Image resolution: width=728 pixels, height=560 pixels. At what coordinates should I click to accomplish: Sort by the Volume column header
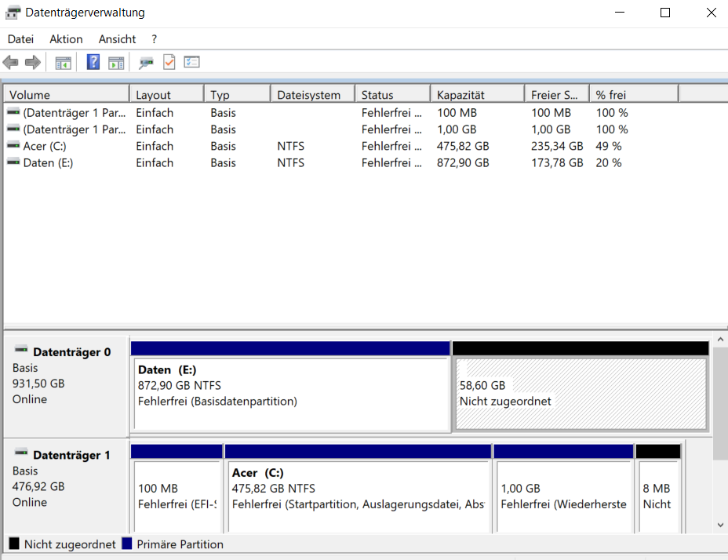pyautogui.click(x=67, y=95)
